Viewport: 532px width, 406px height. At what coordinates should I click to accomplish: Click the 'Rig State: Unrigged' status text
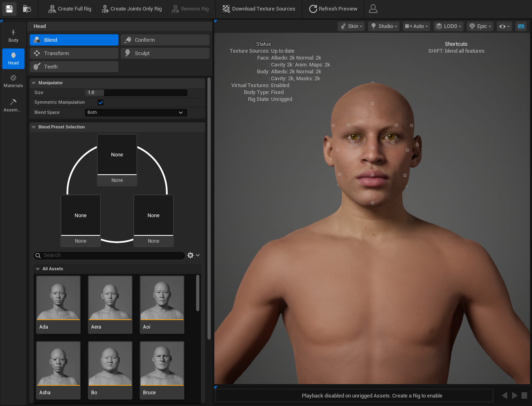270,99
